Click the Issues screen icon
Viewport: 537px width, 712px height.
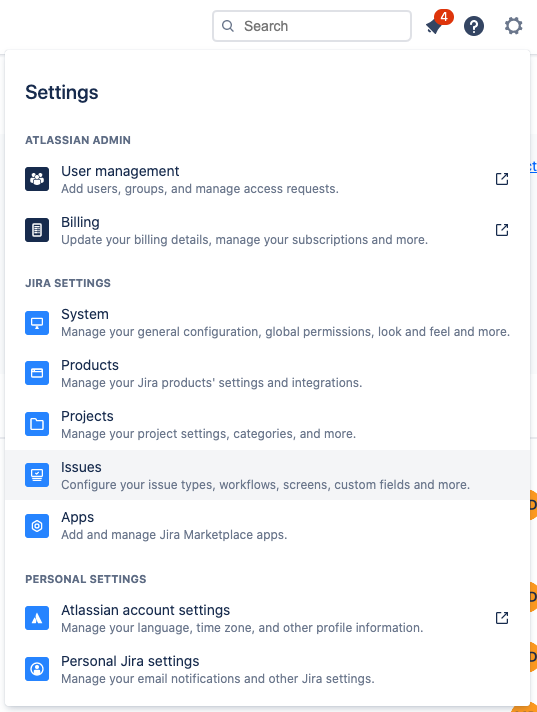tap(37, 475)
